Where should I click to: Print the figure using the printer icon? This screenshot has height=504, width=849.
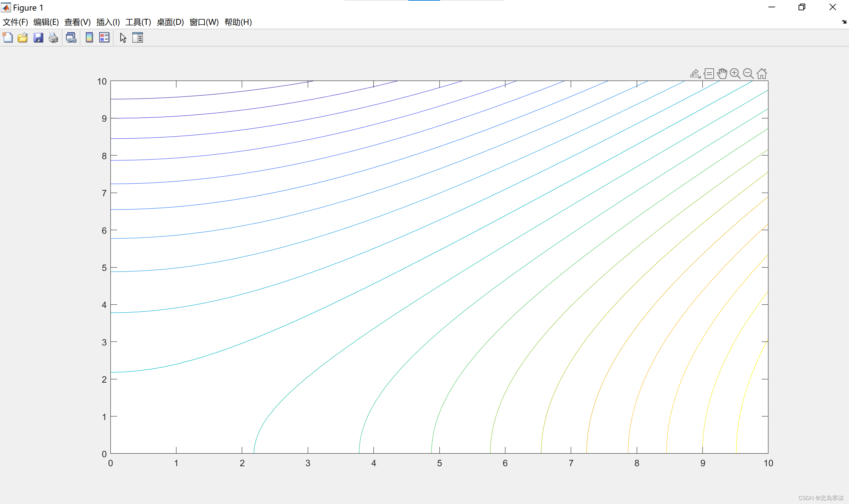click(x=53, y=38)
